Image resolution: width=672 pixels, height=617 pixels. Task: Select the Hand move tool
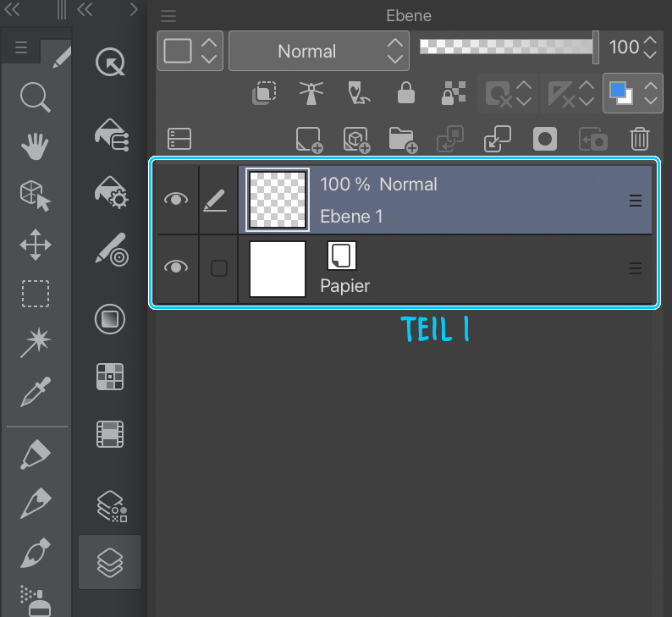click(x=35, y=146)
